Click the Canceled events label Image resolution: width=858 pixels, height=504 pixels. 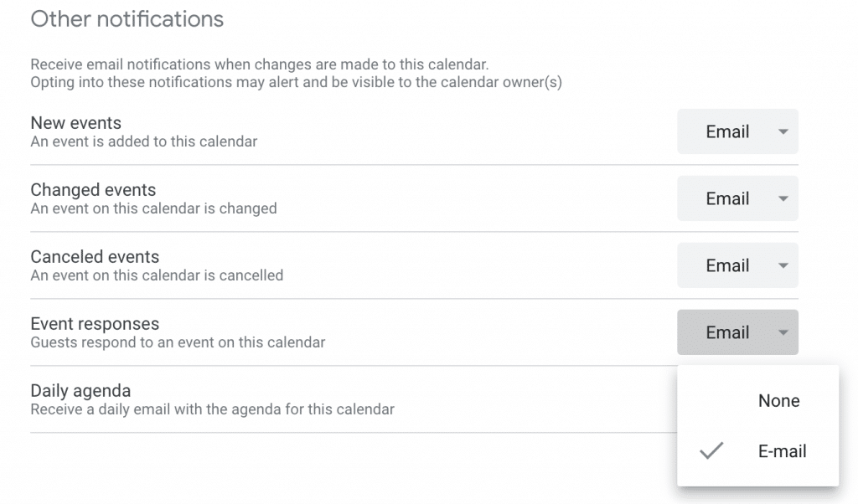click(95, 257)
